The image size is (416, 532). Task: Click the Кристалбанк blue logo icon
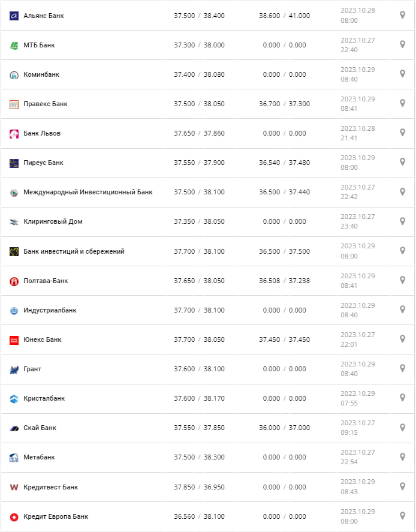point(14,399)
